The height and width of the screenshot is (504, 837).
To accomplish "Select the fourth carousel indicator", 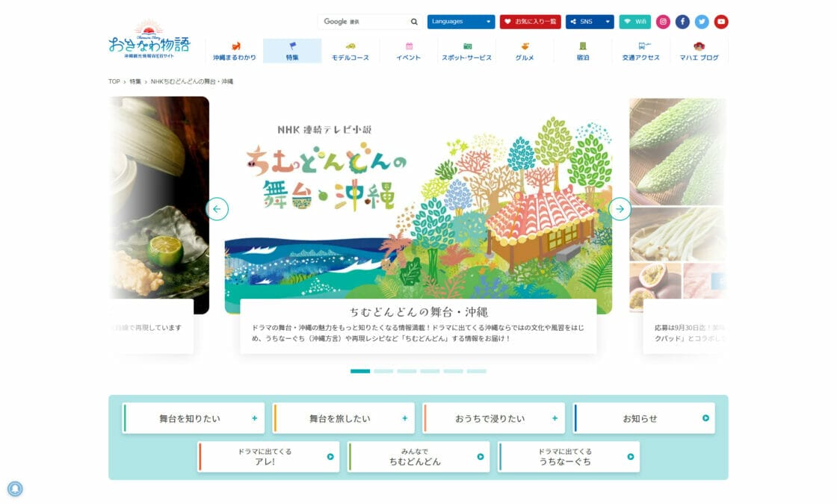I will (430, 371).
